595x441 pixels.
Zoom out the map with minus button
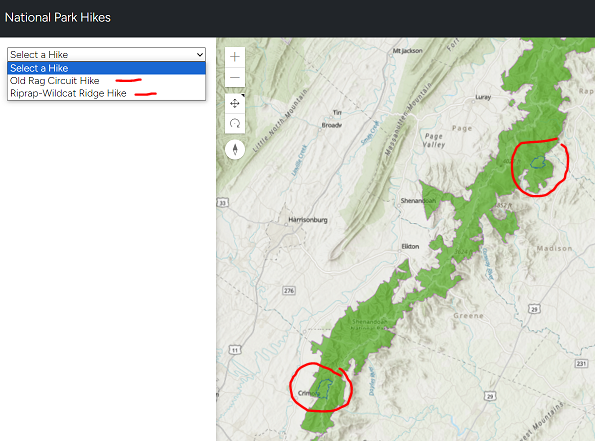click(235, 77)
